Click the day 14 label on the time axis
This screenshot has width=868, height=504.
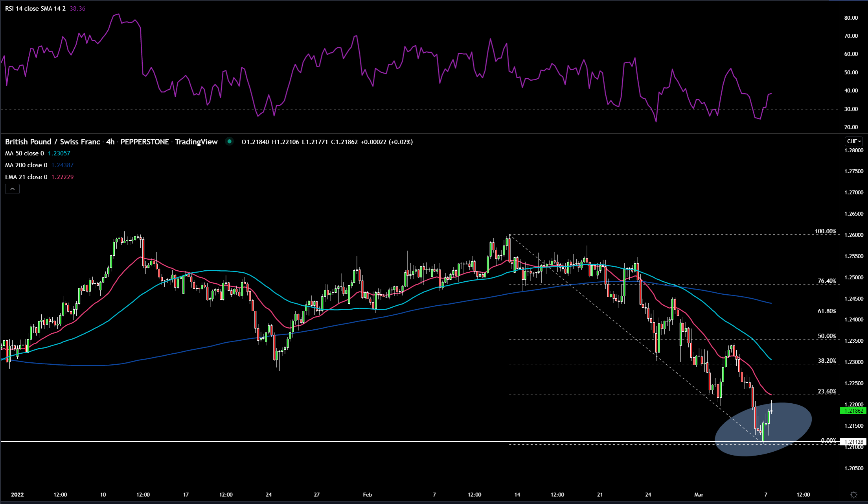point(517,495)
